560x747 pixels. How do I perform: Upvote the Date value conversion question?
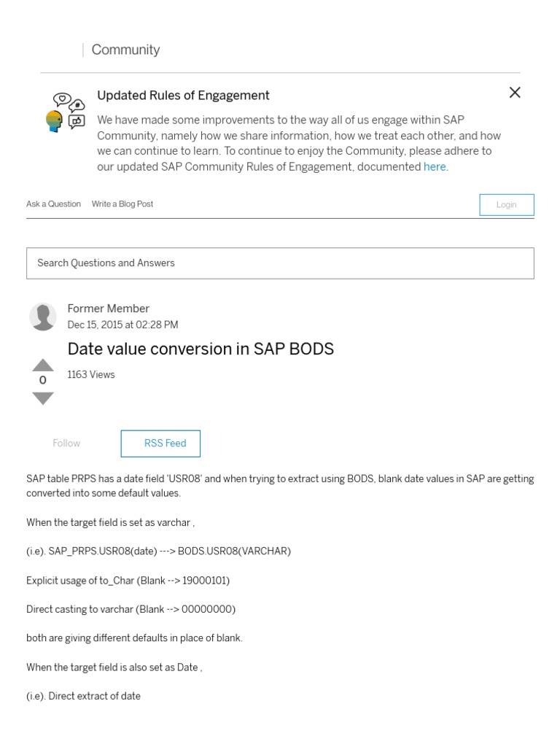43,365
